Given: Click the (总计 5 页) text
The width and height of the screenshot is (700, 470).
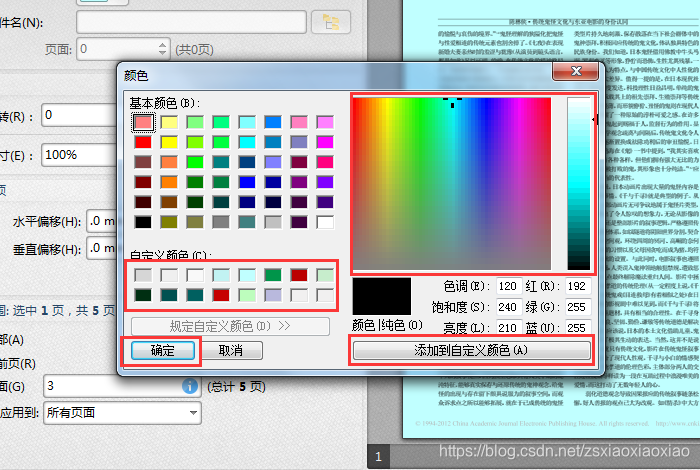Looking at the screenshot, I should 237,387.
